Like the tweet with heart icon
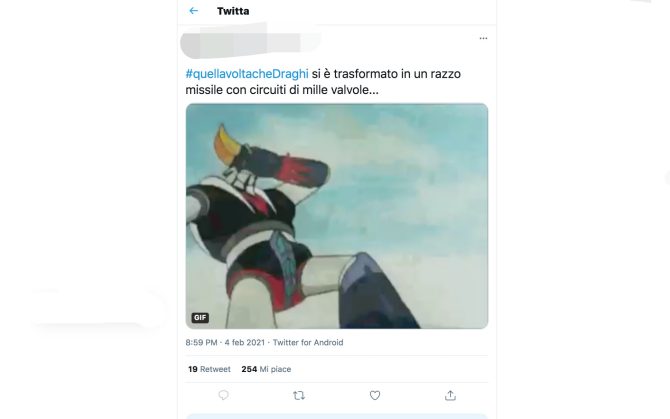Viewport: 670px width, 419px height. point(375,396)
